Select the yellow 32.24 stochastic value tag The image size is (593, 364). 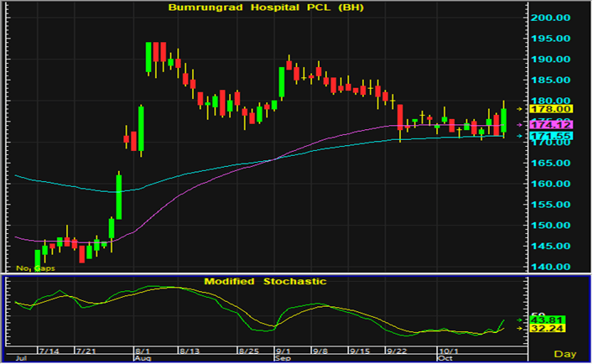pyautogui.click(x=549, y=330)
